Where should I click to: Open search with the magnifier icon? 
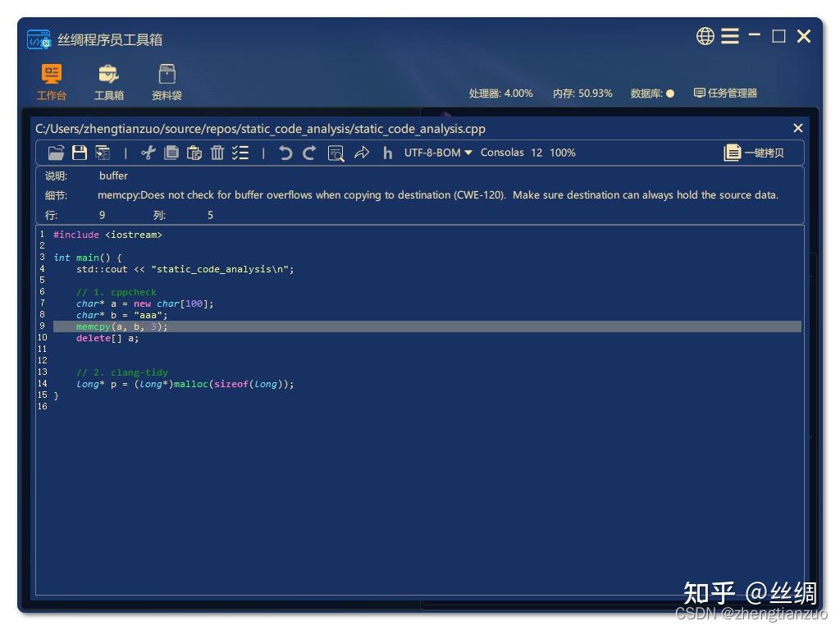pyautogui.click(x=336, y=153)
